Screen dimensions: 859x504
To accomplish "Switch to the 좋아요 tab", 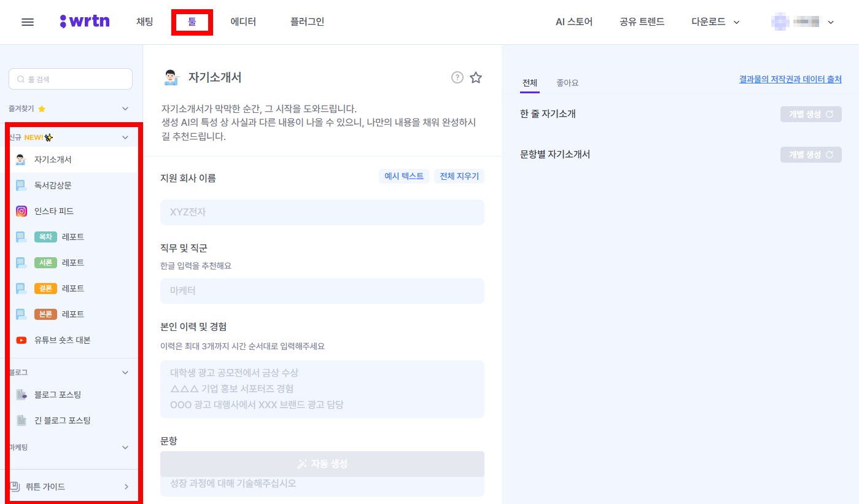I will coord(567,82).
